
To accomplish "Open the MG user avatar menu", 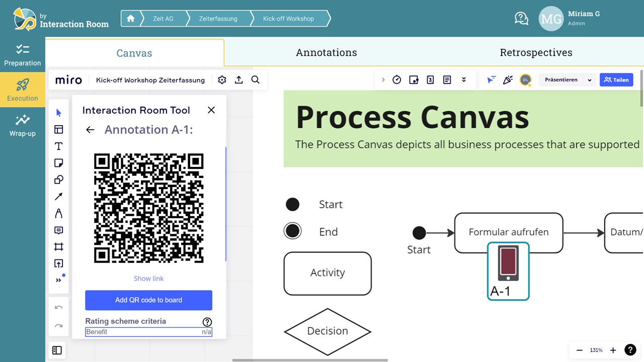I will coord(551,19).
